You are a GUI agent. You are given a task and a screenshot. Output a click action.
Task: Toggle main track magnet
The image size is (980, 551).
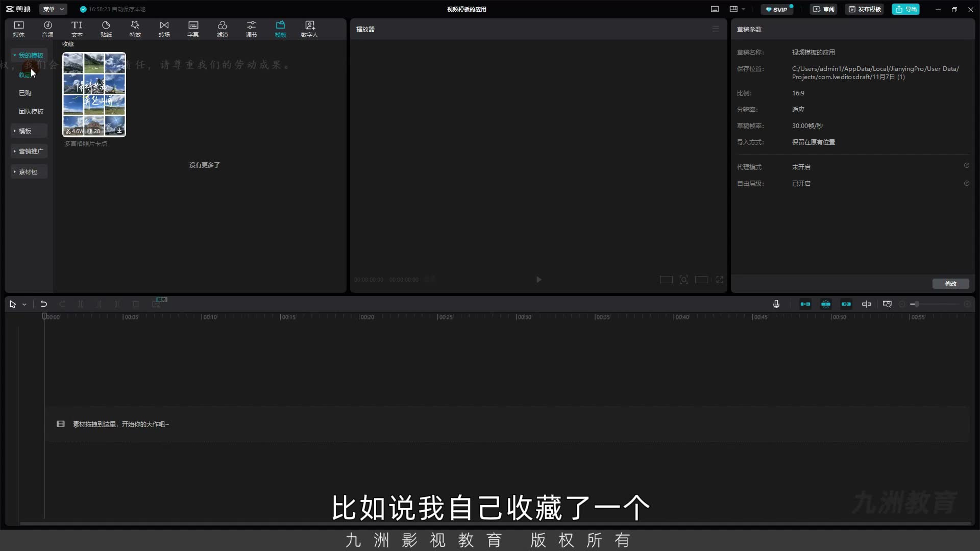click(x=805, y=305)
